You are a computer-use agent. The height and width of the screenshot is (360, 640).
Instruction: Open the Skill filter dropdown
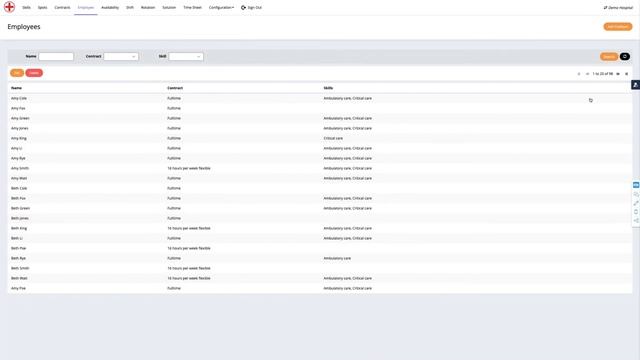186,56
